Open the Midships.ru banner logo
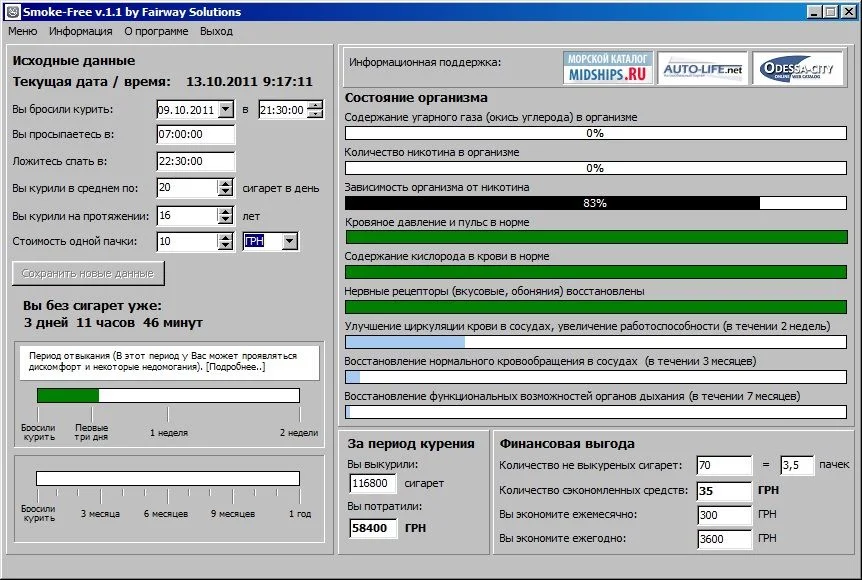This screenshot has width=862, height=580. 608,69
